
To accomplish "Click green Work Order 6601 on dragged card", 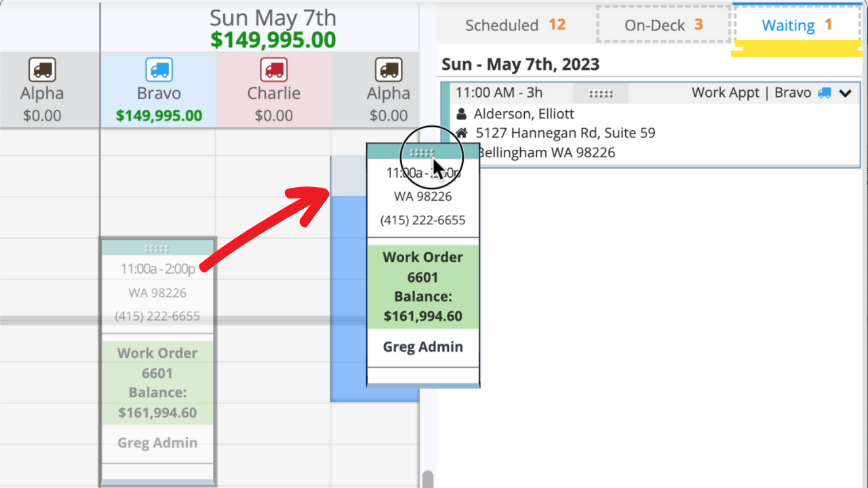I will tap(422, 287).
